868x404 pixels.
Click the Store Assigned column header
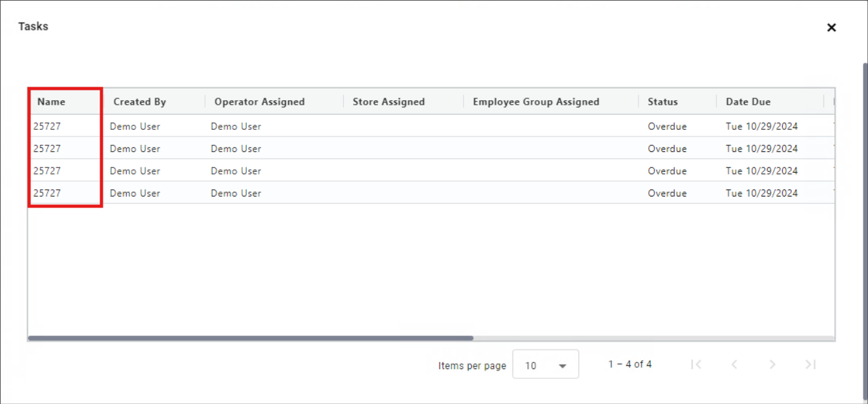tap(388, 101)
